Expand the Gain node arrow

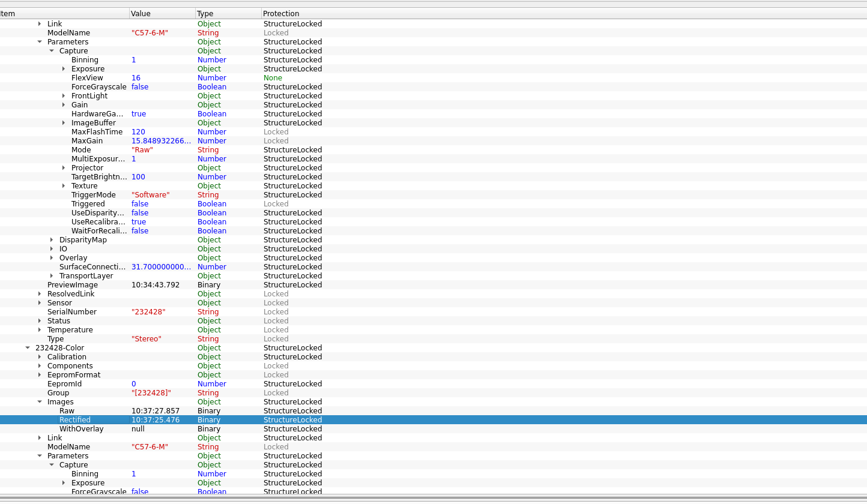pyautogui.click(x=64, y=105)
